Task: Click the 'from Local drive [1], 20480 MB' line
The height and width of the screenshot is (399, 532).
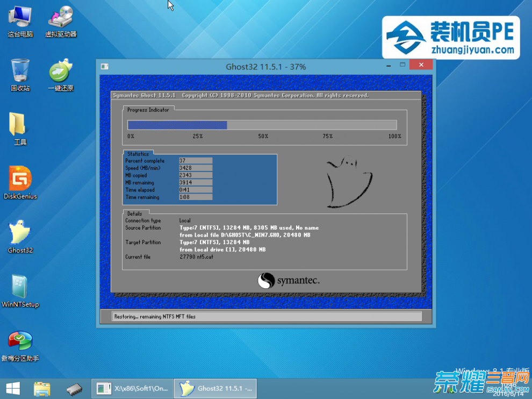Action: tap(222, 250)
